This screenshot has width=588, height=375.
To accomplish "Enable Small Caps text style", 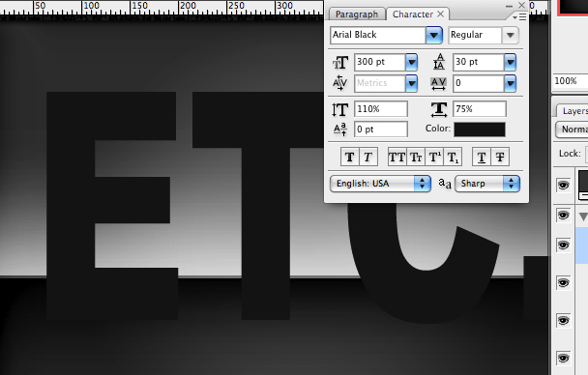I will click(x=416, y=157).
